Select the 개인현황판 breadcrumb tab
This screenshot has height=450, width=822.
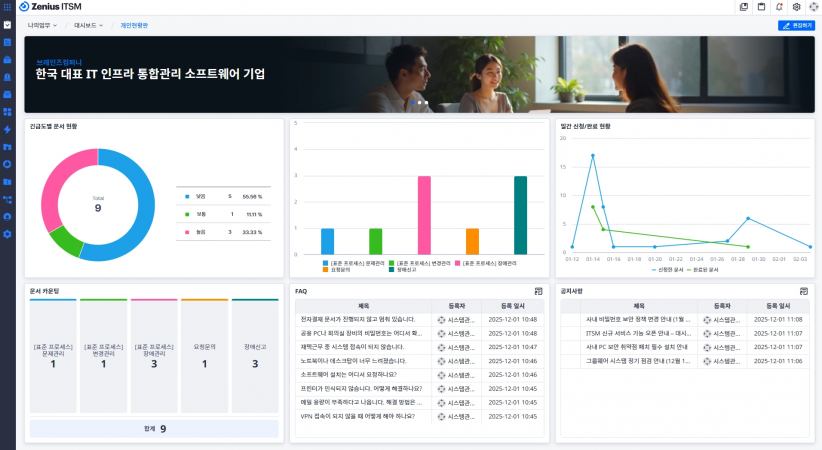click(134, 25)
